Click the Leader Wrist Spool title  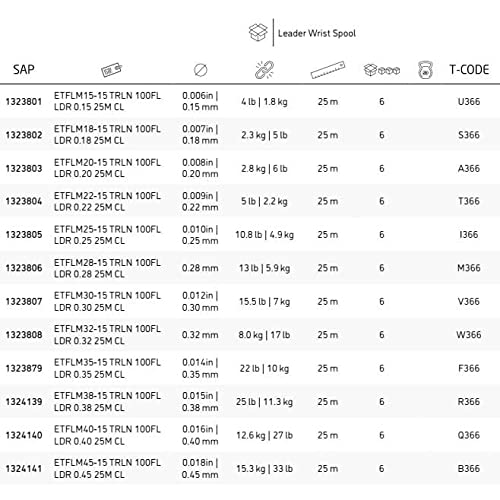click(x=317, y=33)
